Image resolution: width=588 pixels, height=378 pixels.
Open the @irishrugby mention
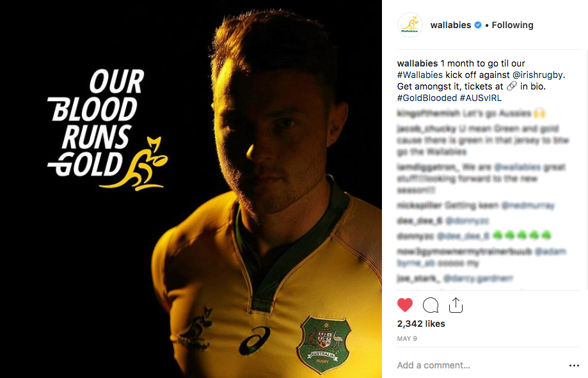(x=537, y=75)
